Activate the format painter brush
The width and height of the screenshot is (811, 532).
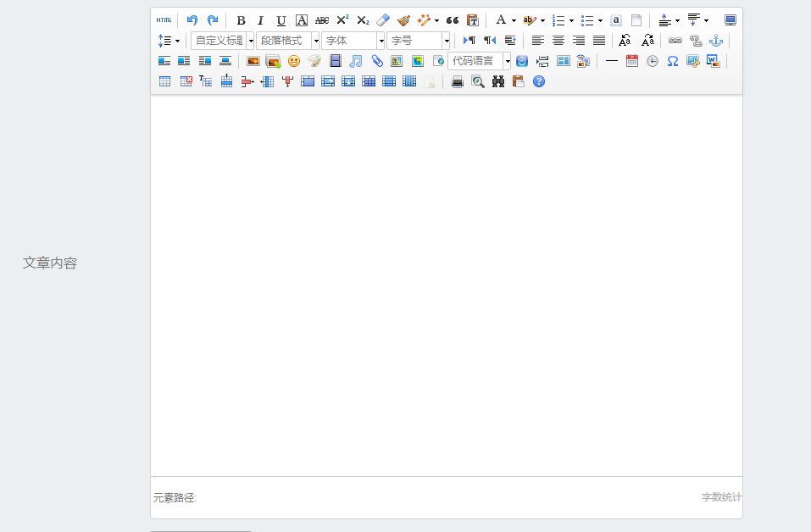[x=403, y=20]
